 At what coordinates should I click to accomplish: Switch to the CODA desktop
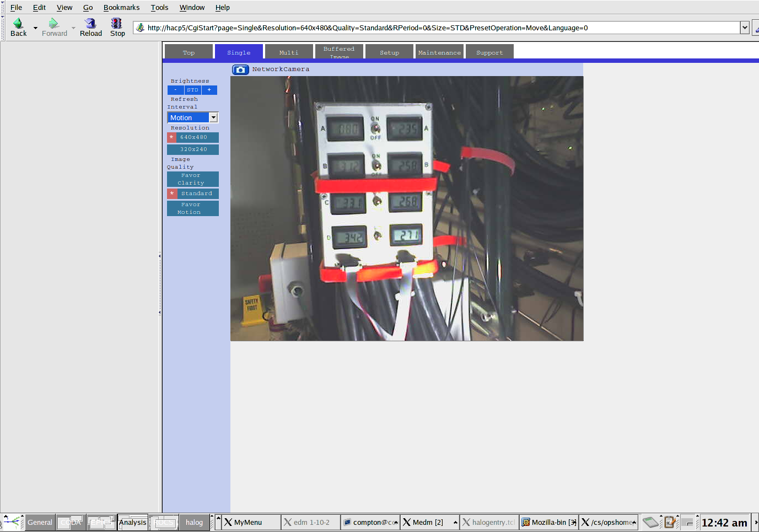point(71,522)
